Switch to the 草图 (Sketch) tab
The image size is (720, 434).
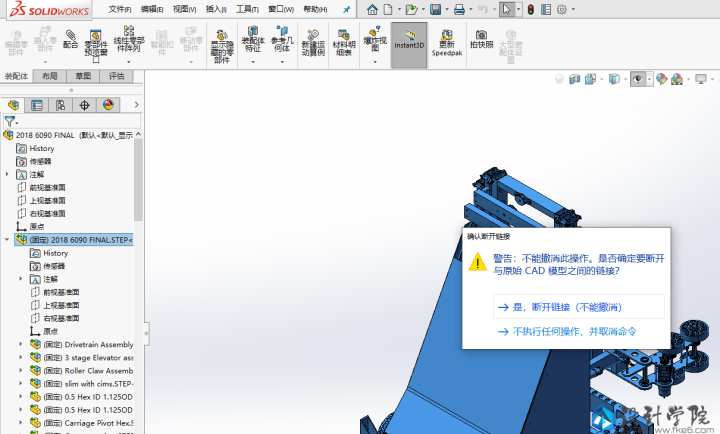[x=83, y=76]
